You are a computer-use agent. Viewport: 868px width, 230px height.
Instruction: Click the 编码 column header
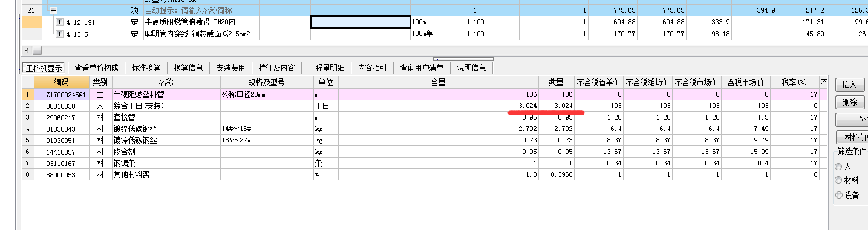tap(61, 82)
